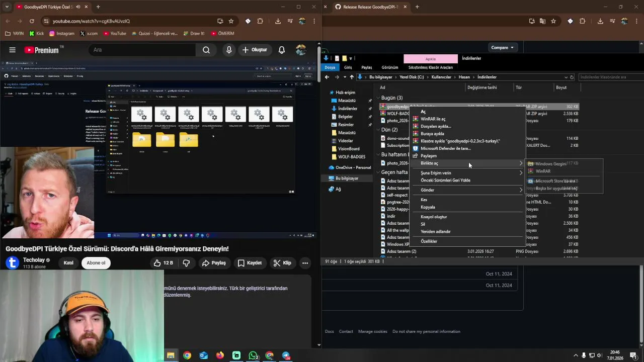644x362 pixels.
Task: Select Dosyaları ayıkla... menu entry
Action: click(436, 127)
